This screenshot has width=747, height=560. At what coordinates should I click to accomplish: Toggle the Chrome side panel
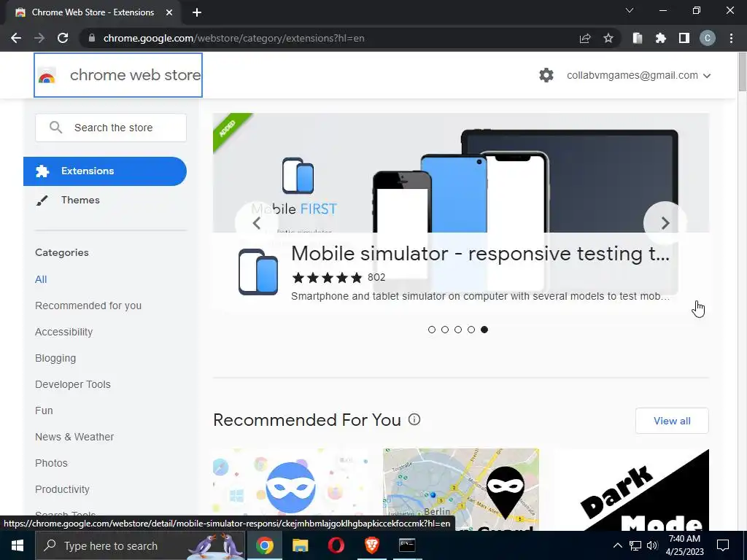pyautogui.click(x=684, y=38)
